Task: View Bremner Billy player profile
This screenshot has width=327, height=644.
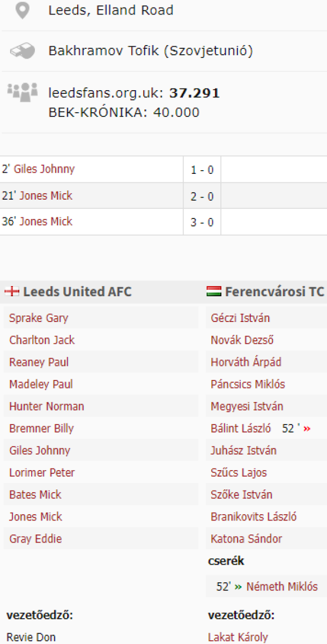Action: point(41,429)
